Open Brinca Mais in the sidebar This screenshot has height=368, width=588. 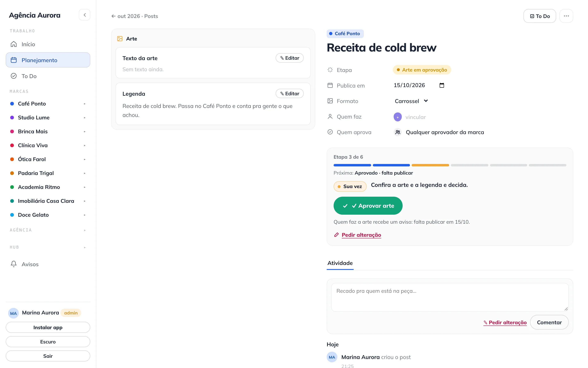pyautogui.click(x=33, y=131)
